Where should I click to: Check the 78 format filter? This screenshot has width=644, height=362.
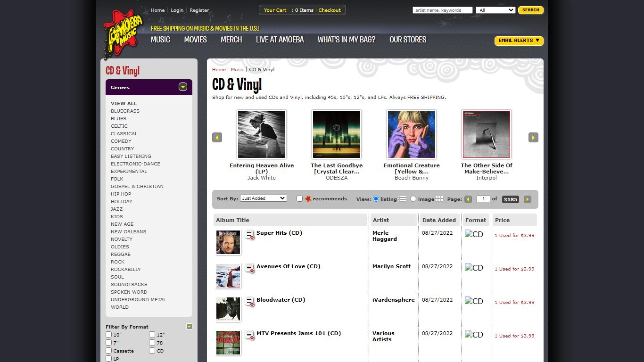coord(152,343)
